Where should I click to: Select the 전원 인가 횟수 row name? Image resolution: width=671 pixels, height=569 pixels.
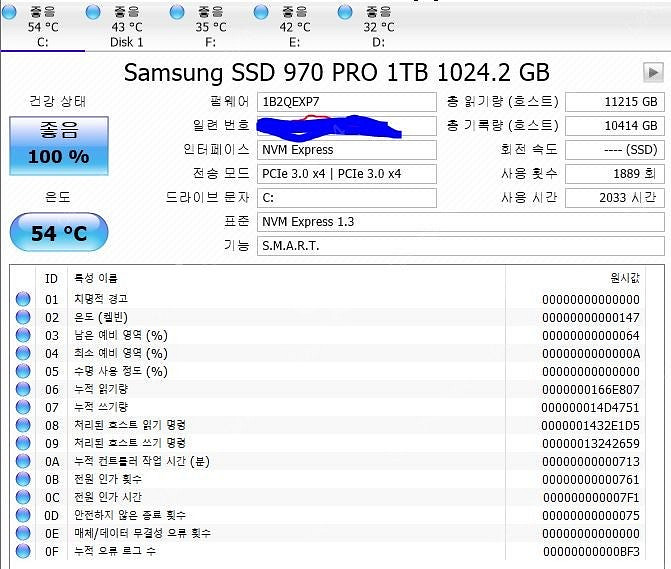click(x=107, y=479)
